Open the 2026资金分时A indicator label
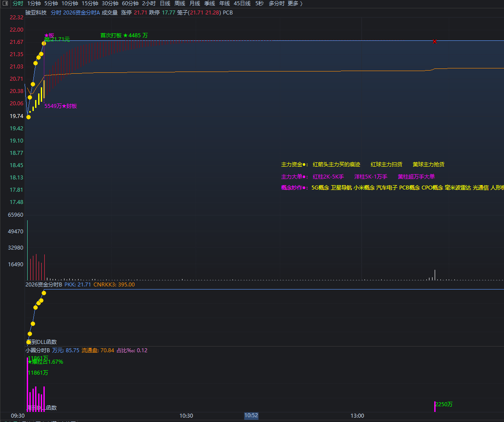The height and width of the screenshot is (422, 504). [x=81, y=13]
